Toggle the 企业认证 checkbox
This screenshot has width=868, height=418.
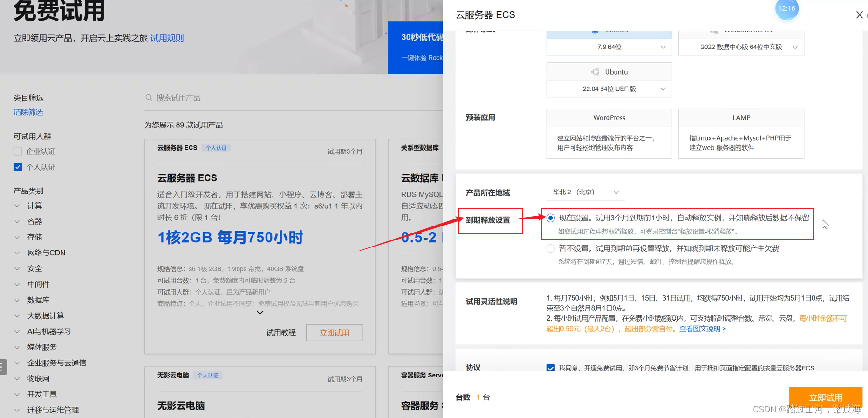(18, 151)
